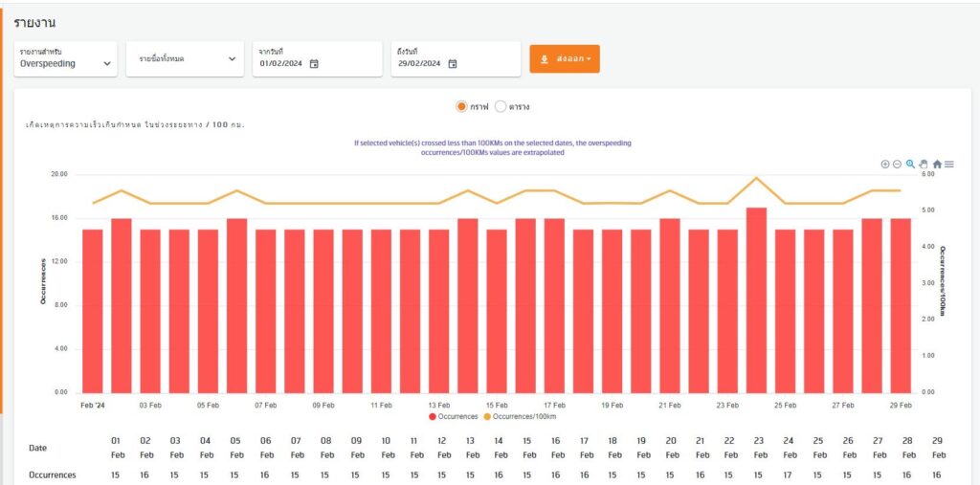Click the 29/02/2024 end date field
The height and width of the screenshot is (485, 980).
[x=421, y=64]
